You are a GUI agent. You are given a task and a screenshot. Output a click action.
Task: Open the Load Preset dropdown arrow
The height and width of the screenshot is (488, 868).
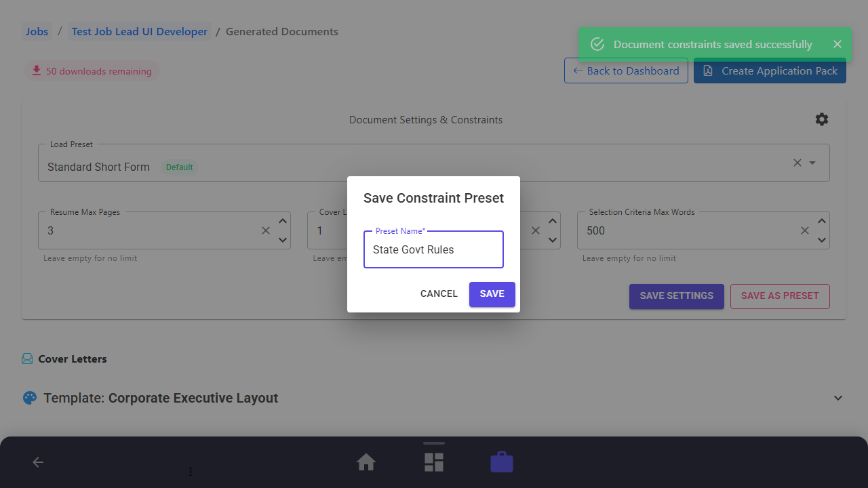(812, 163)
